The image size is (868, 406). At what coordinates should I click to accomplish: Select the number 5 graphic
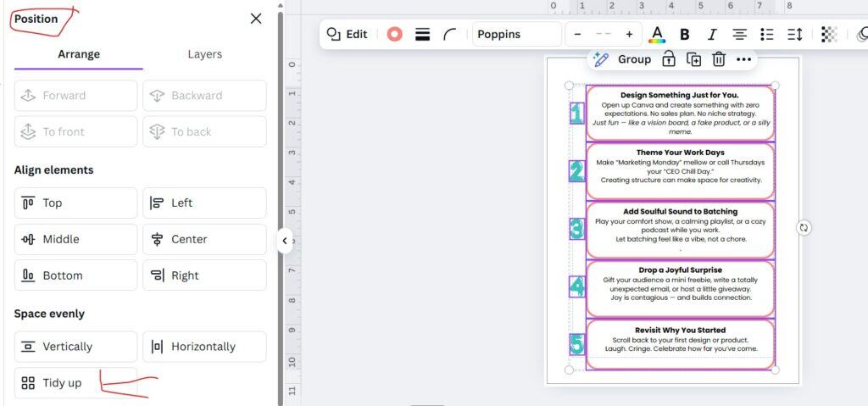pyautogui.click(x=576, y=344)
